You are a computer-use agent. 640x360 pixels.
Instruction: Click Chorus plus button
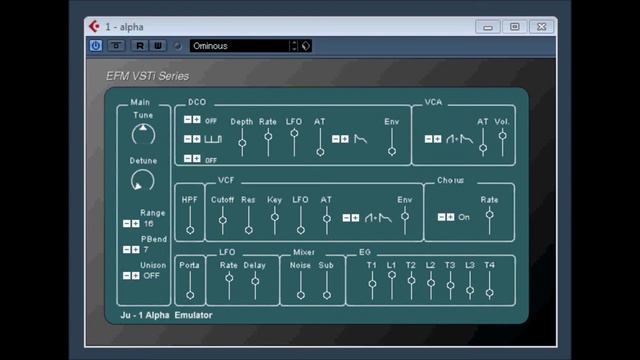[450, 217]
